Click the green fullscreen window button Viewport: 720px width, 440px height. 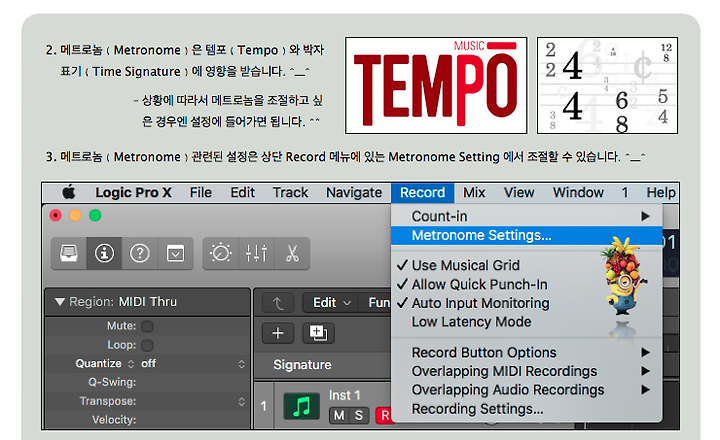coord(95,215)
